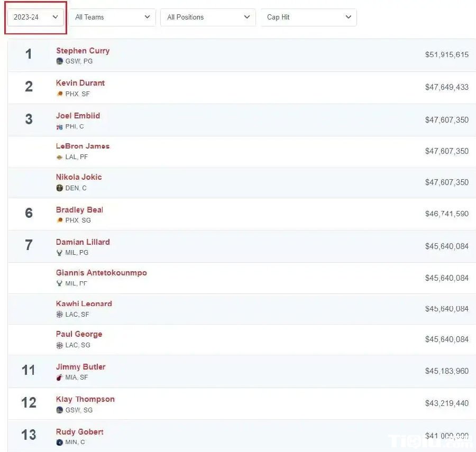
Task: Click the Clippers logo under Kawhi Leonard
Action: [60, 315]
